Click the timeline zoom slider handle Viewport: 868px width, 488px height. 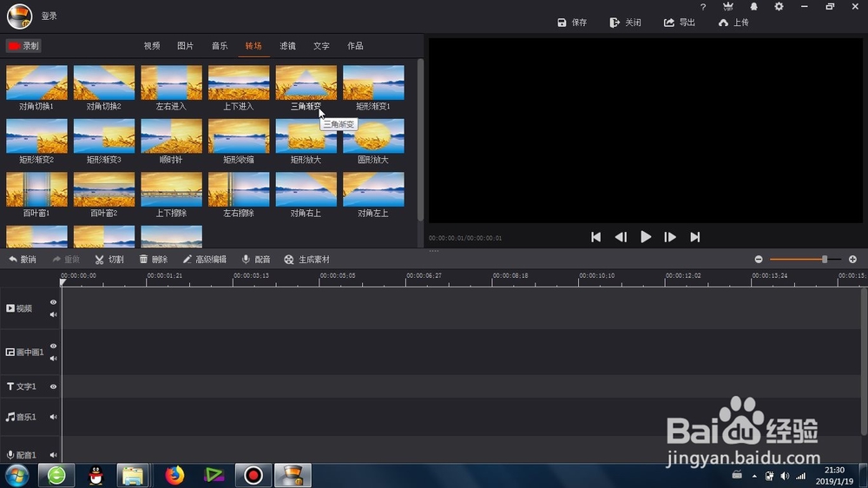[825, 260]
